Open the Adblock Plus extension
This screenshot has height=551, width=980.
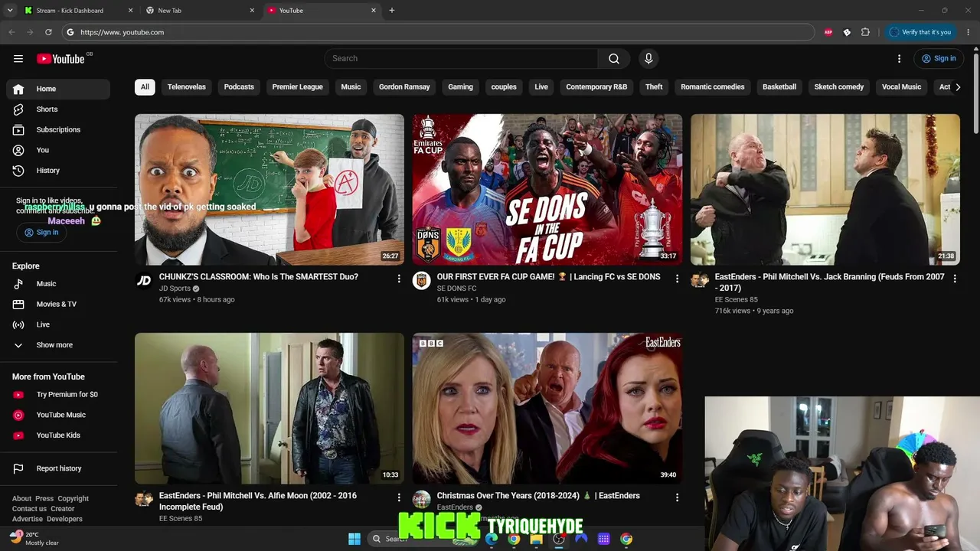[828, 32]
